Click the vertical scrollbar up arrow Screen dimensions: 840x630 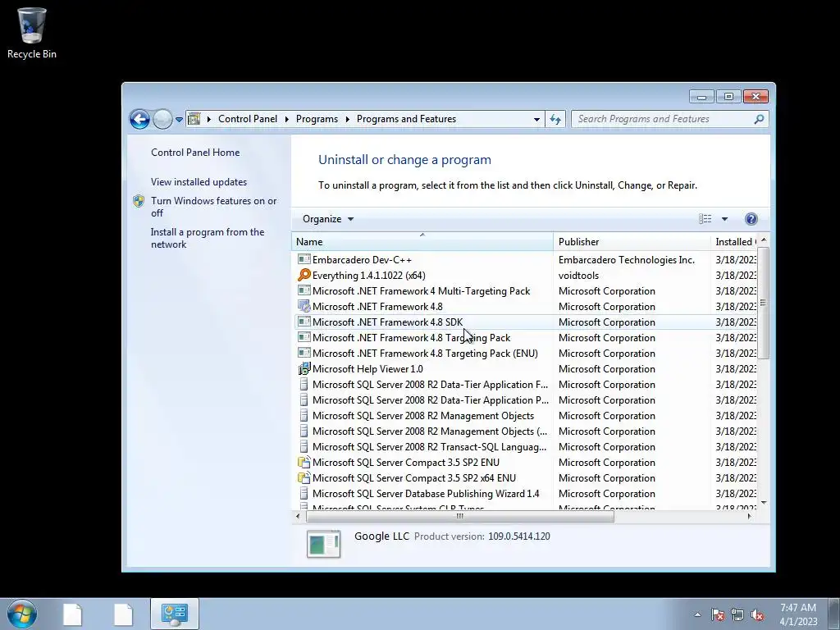[764, 240]
